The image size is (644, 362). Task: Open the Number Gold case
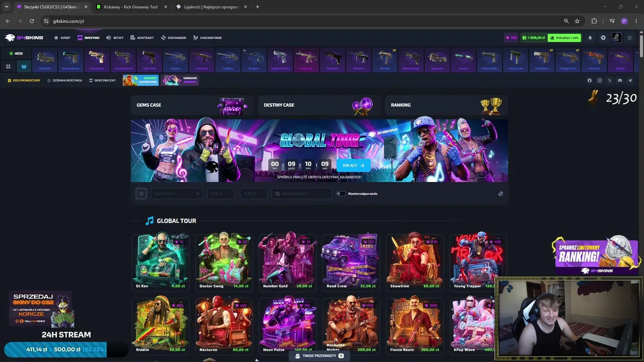click(x=287, y=262)
